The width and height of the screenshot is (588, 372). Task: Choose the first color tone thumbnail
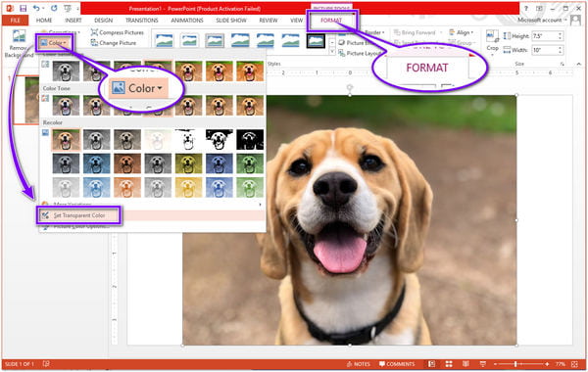coord(66,106)
